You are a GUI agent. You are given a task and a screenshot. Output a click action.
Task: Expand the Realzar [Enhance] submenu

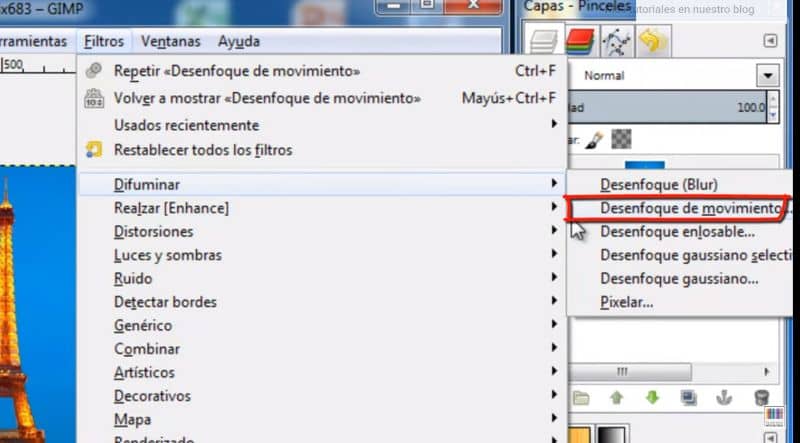[321, 208]
